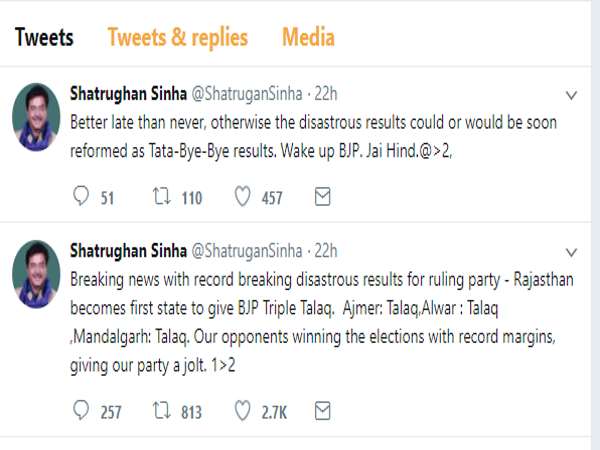600x450 pixels.
Task: Reply to the Tata-Bye-Bye tweet
Action: [82, 197]
